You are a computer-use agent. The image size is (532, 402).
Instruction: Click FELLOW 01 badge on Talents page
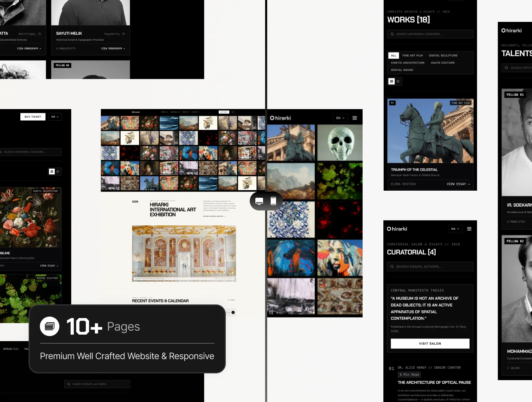[x=515, y=95]
